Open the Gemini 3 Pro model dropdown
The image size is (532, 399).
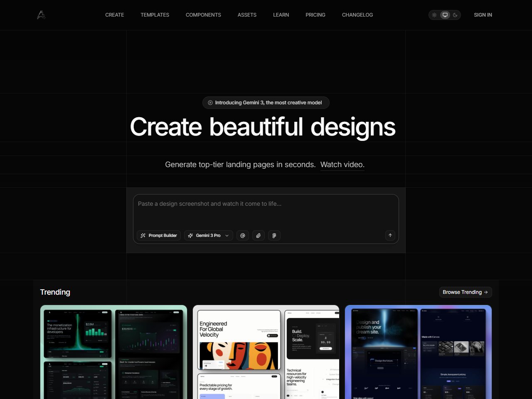[208, 235]
